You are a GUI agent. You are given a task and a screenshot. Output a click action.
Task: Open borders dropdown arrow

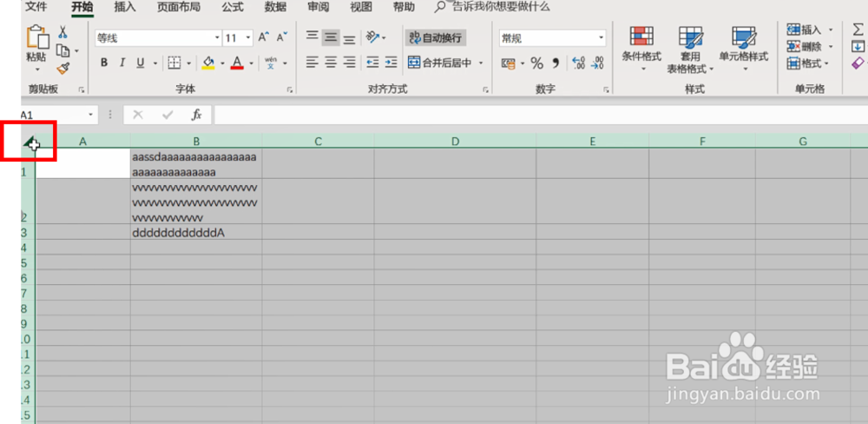188,63
